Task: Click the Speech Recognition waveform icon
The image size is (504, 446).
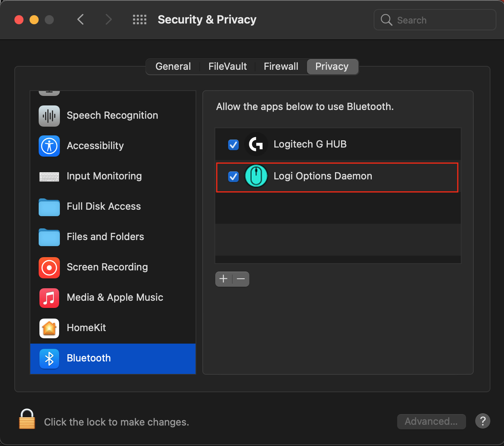Action: click(49, 116)
